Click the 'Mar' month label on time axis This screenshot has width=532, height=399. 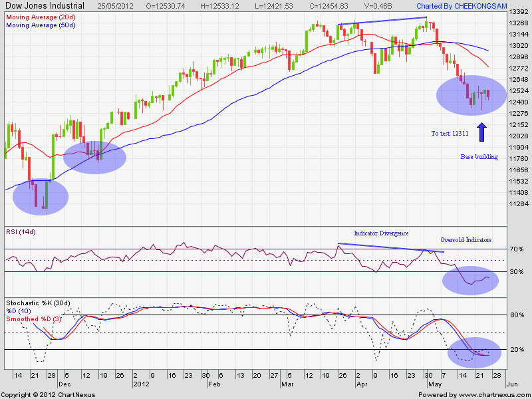(287, 384)
